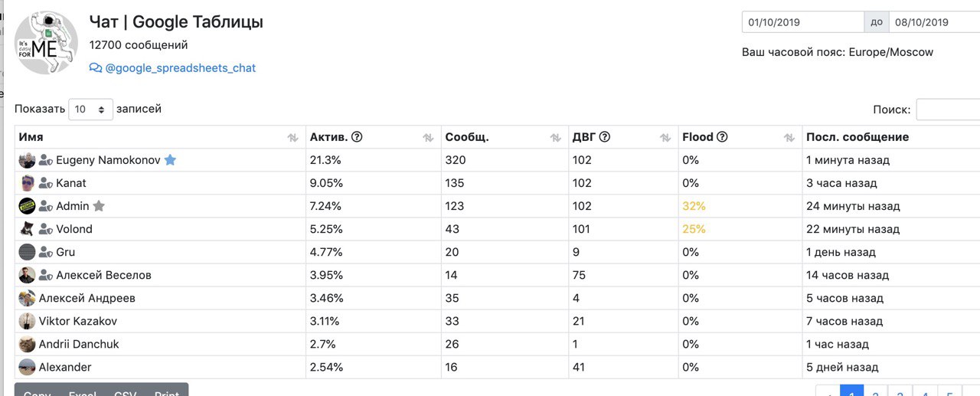Image resolution: width=980 pixels, height=396 pixels.
Task: Click the admin badge icon beside Kanat
Action: [x=45, y=184]
